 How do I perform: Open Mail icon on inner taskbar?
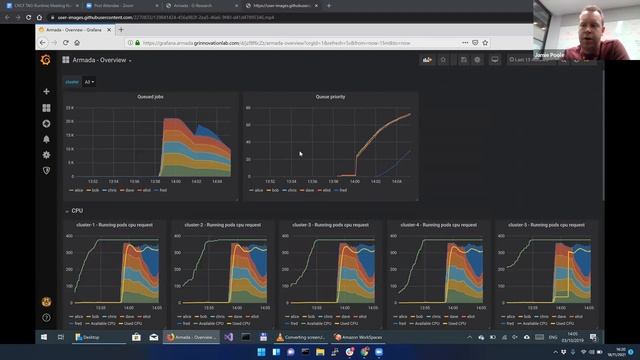153,337
